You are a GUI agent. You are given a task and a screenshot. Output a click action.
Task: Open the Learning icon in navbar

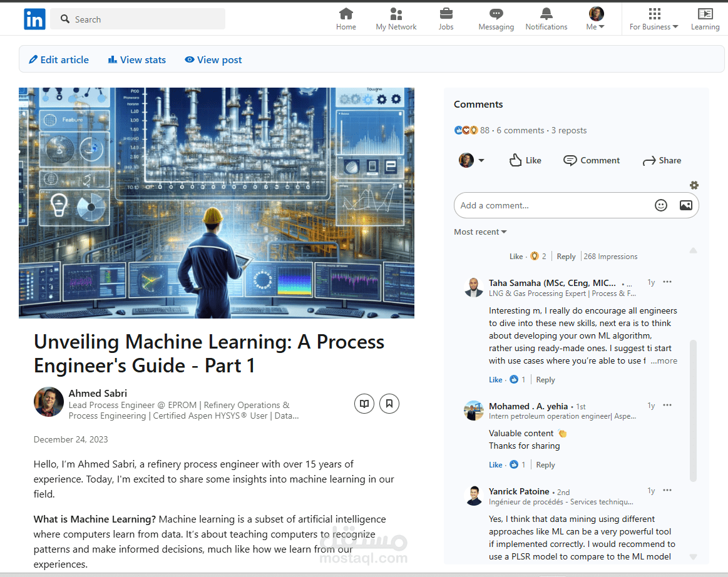705,19
